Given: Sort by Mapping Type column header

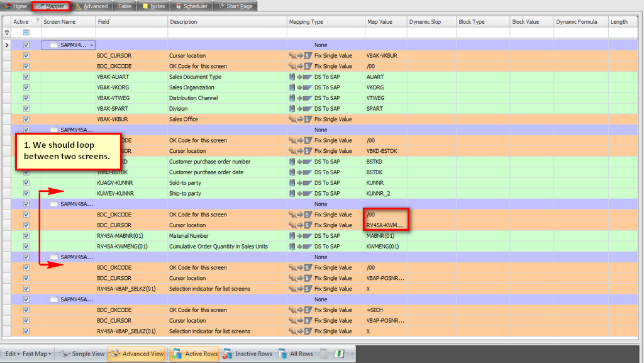Looking at the screenshot, I should click(x=326, y=22).
